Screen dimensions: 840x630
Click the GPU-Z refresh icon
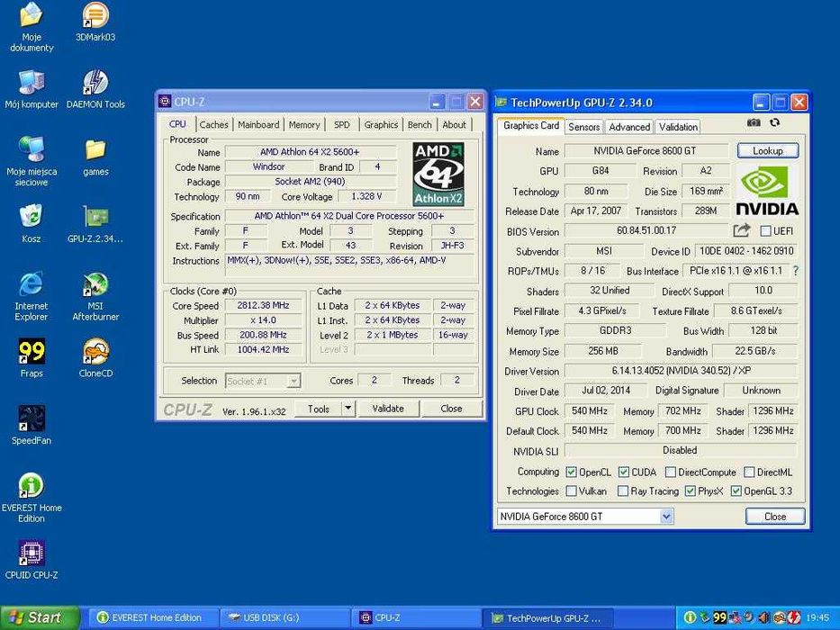pos(774,123)
